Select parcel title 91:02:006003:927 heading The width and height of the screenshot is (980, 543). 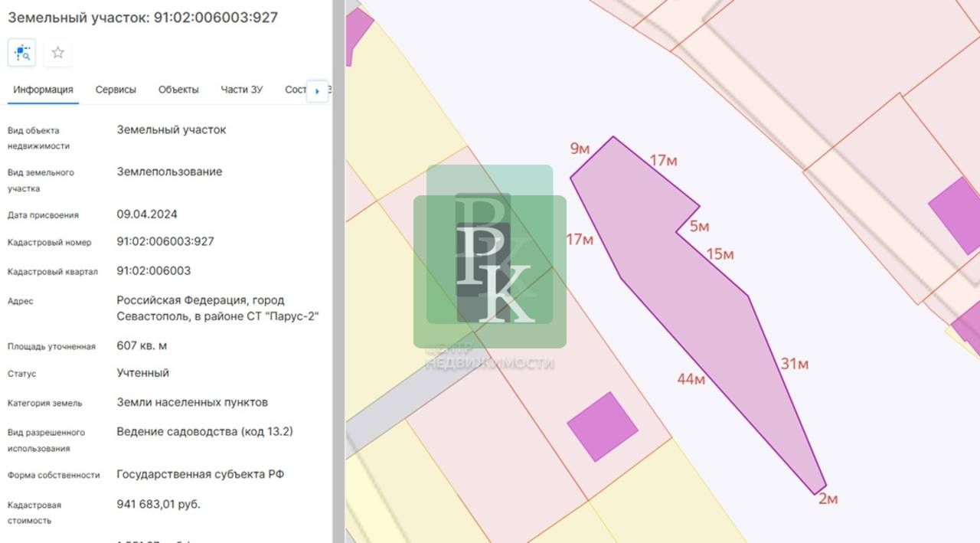[142, 17]
